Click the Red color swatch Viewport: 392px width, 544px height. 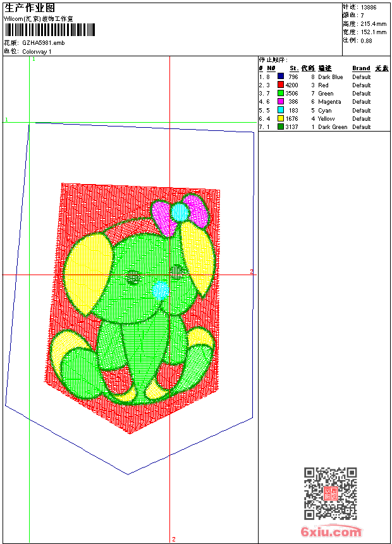pos(281,85)
